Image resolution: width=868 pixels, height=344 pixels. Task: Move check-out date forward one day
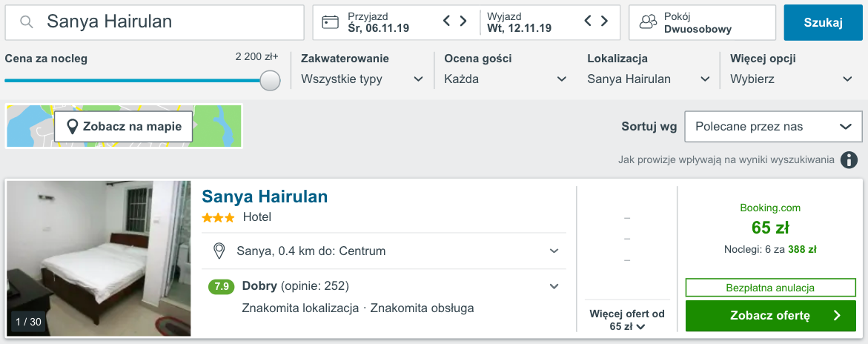[x=605, y=21]
